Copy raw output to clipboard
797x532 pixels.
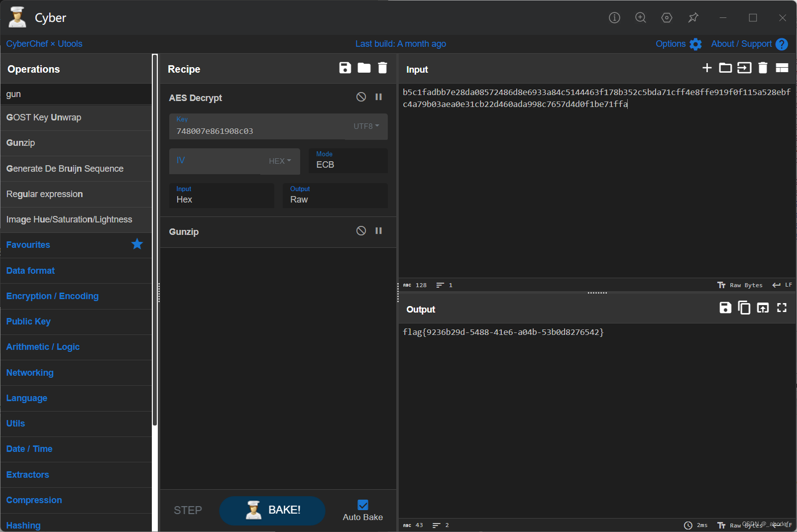[744, 308]
